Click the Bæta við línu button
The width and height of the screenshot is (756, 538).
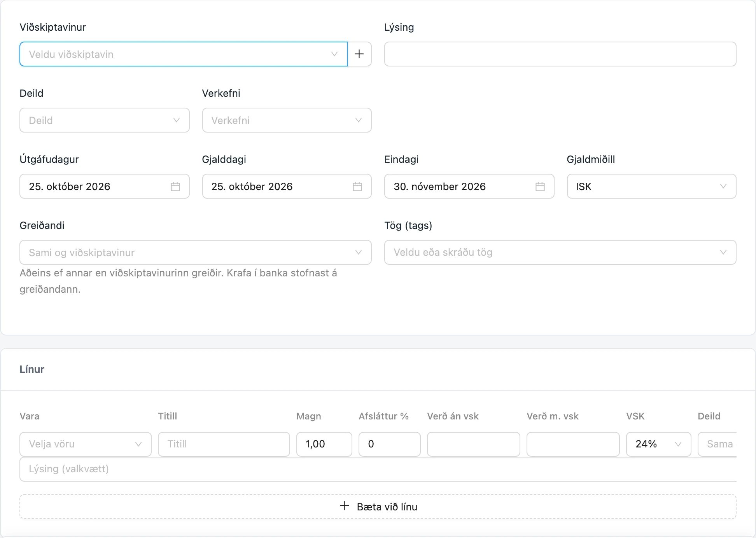click(x=378, y=507)
